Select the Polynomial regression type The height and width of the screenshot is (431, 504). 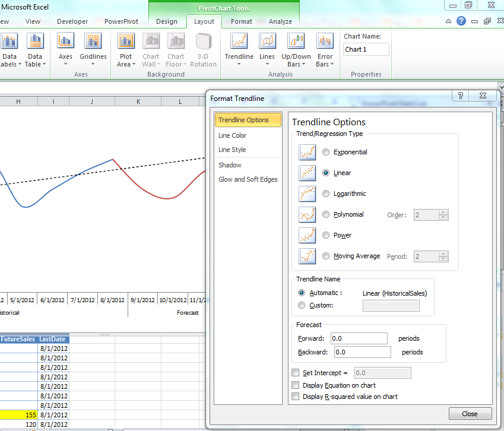(x=325, y=214)
